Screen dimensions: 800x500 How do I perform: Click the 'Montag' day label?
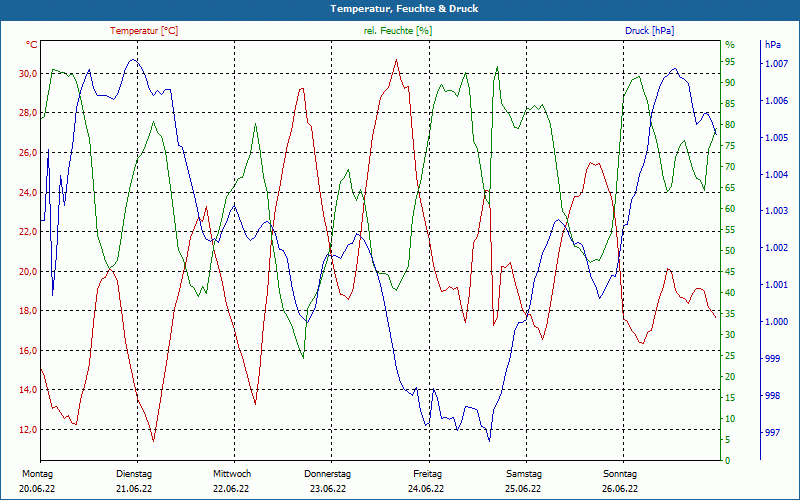point(38,474)
